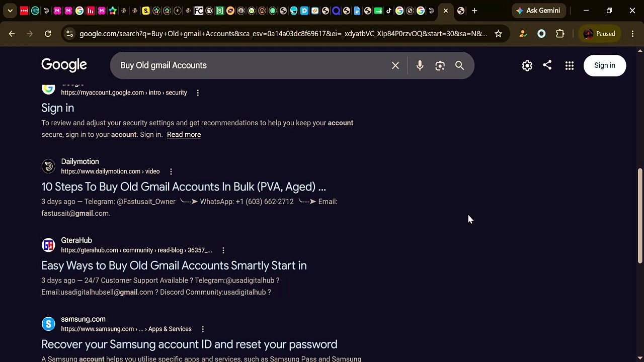Open more options for Dailymotion result
This screenshot has width=644, height=362.
[x=171, y=171]
